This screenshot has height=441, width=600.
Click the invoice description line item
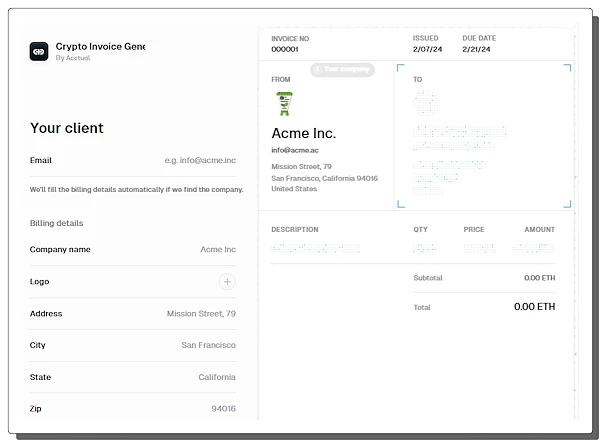coord(315,247)
